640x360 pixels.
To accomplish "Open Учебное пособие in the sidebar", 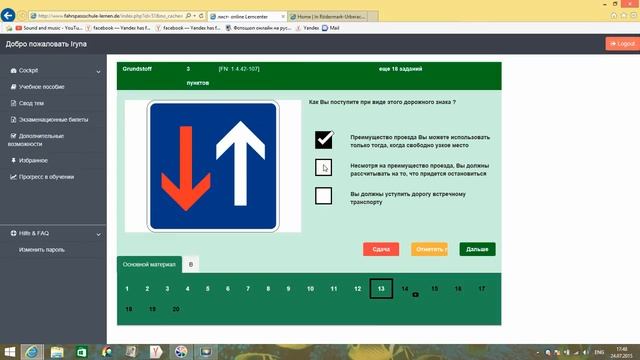I will click(41, 87).
